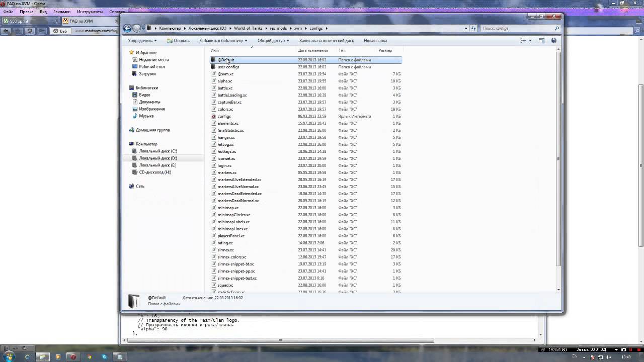Click the change view icon in toolbar
Image resolution: width=644 pixels, height=362 pixels.
(x=523, y=41)
